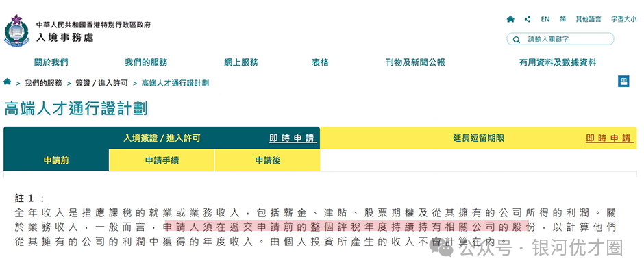Click the home icon in top utility bar
644x274 pixels.
tap(510, 19)
